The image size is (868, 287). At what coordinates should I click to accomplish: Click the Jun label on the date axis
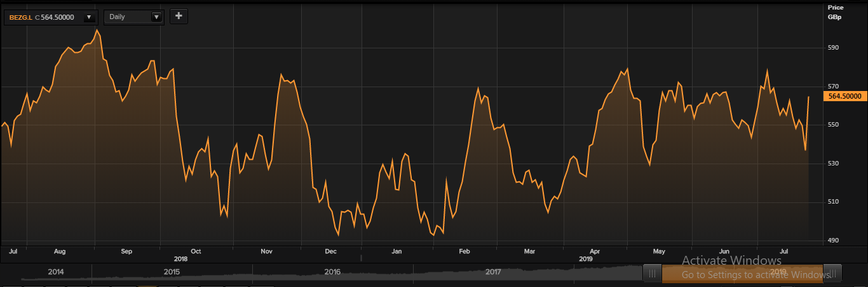point(724,251)
